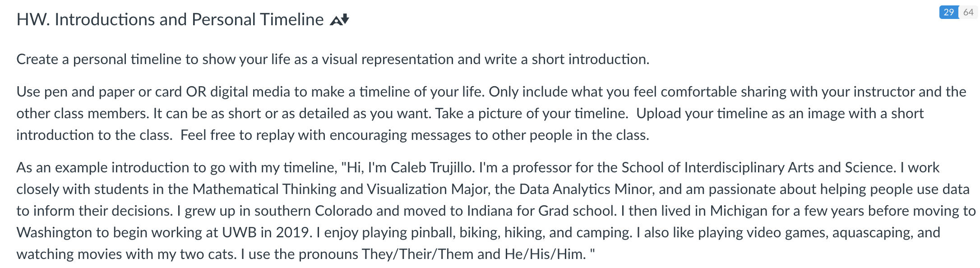Open the blue 29 unread replies badge
Screen dimensions: 980x268
pos(948,12)
